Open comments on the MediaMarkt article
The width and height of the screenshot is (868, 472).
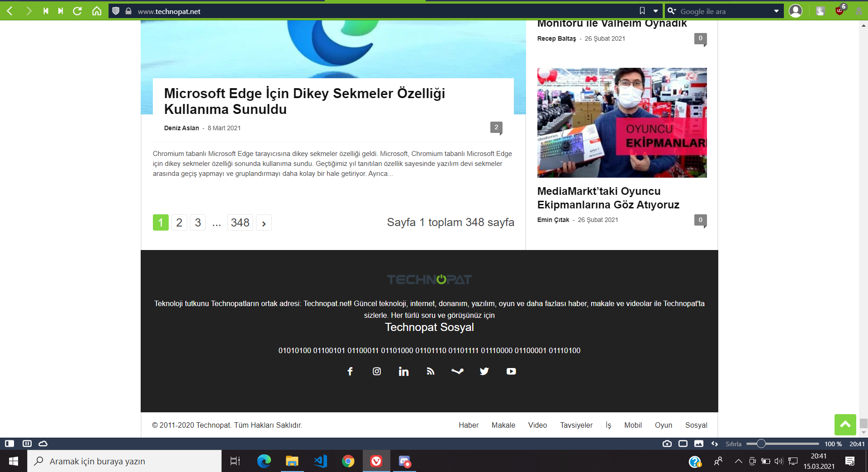click(x=700, y=220)
